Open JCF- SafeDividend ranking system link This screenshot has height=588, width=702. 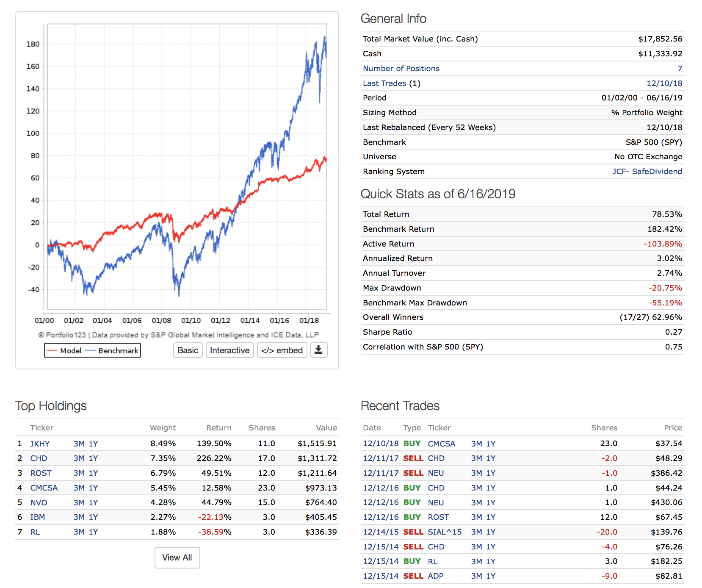point(647,172)
